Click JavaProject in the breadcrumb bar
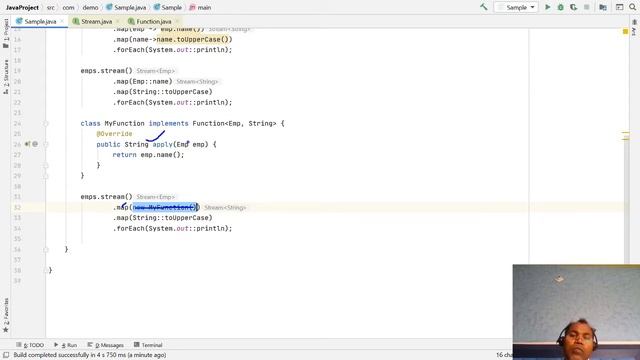The width and height of the screenshot is (640, 360). point(22,7)
